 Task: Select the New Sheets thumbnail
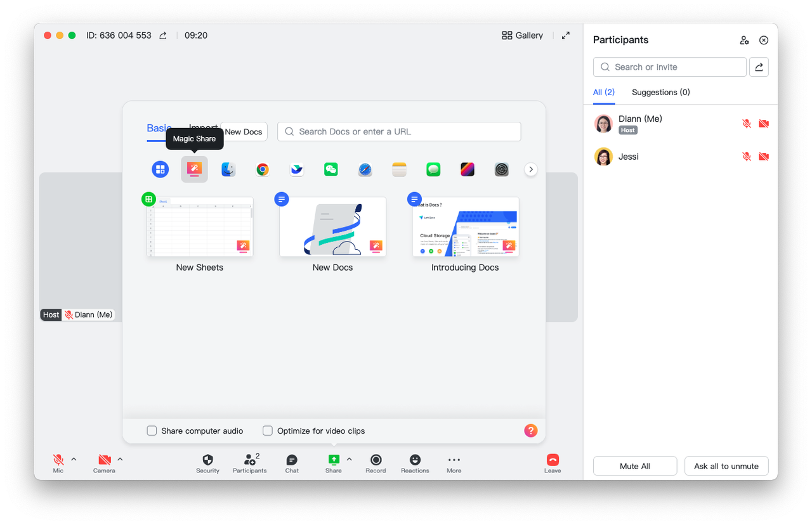200,227
